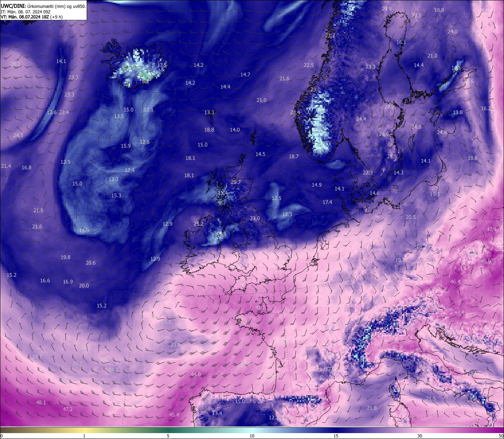Image resolution: width=504 pixels, height=439 pixels.
Task: Click the 20.7 value over Scotland
Action: 235,182
